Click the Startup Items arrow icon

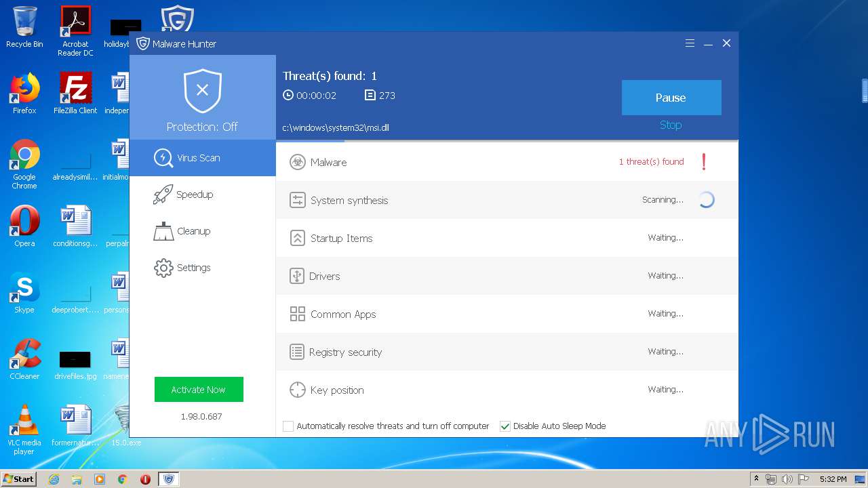pos(297,238)
